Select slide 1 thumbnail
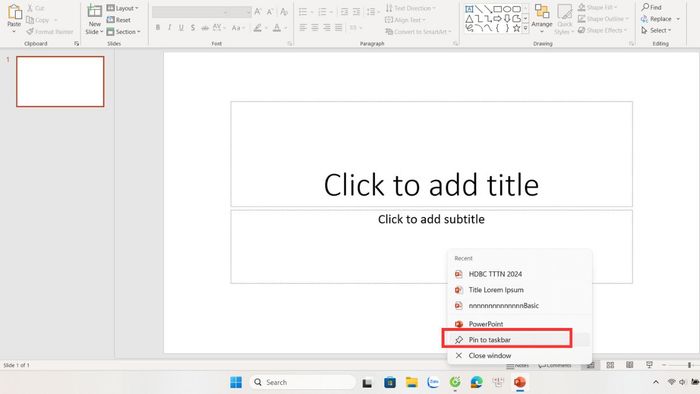Viewport: 700px width, 394px height. [60, 81]
